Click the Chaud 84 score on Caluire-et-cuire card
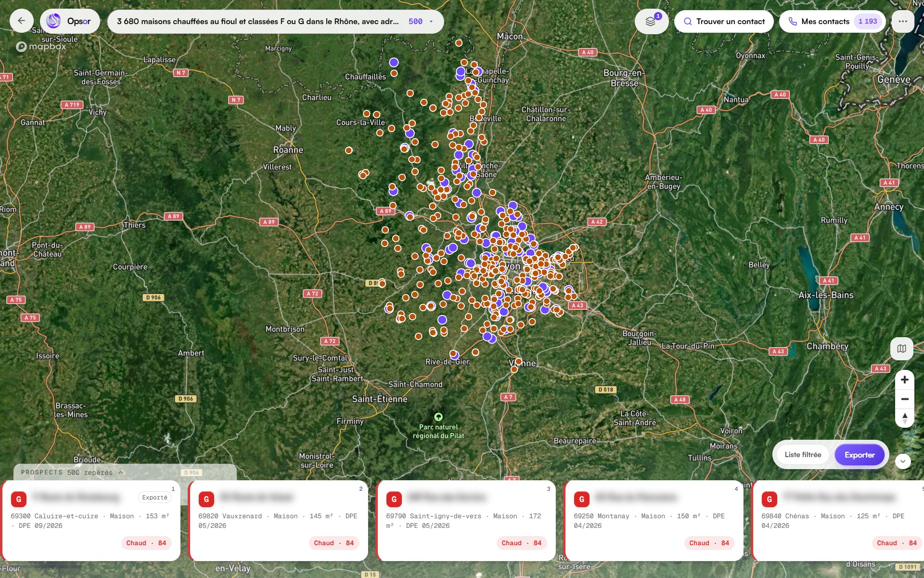 146,543
